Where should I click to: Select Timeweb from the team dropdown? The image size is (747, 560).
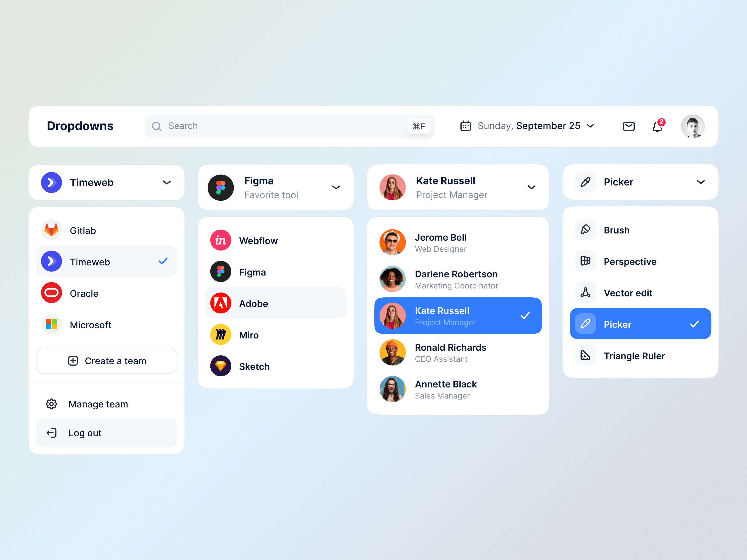click(107, 261)
